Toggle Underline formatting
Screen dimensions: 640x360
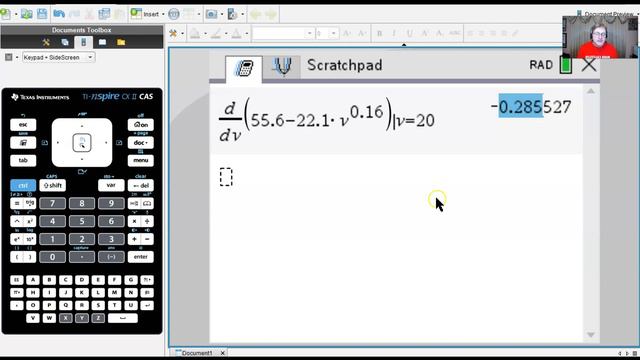tap(409, 33)
